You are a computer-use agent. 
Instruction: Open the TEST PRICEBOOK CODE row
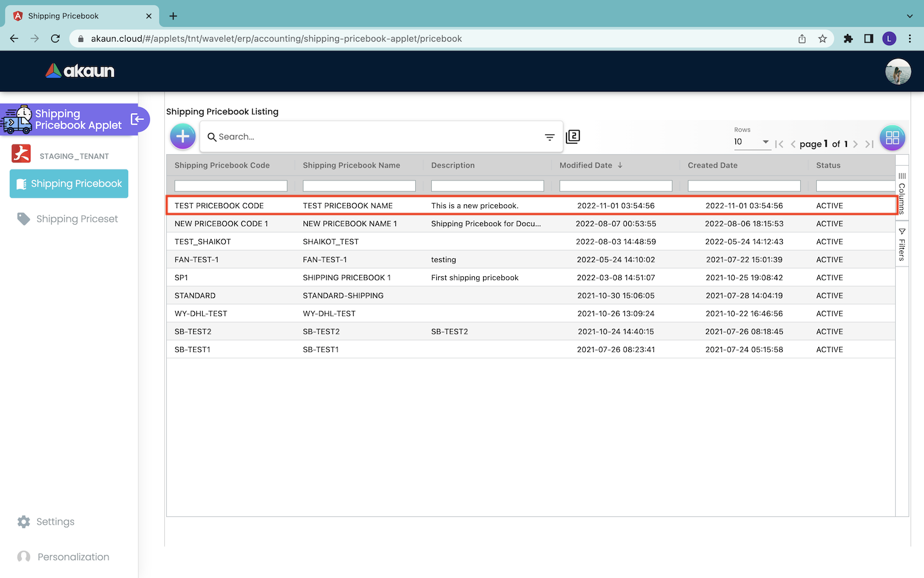pos(219,206)
